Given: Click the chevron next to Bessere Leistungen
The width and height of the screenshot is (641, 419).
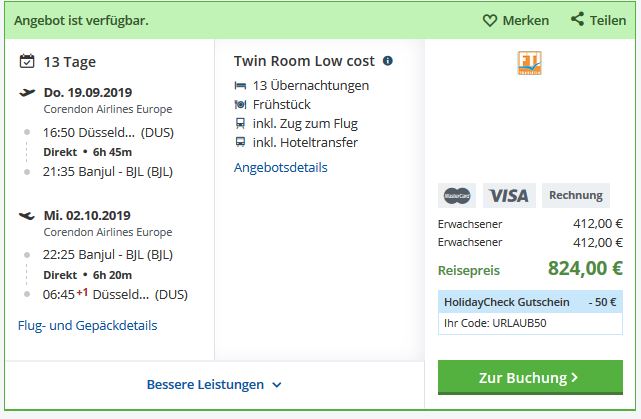Looking at the screenshot, I should pos(277,385).
